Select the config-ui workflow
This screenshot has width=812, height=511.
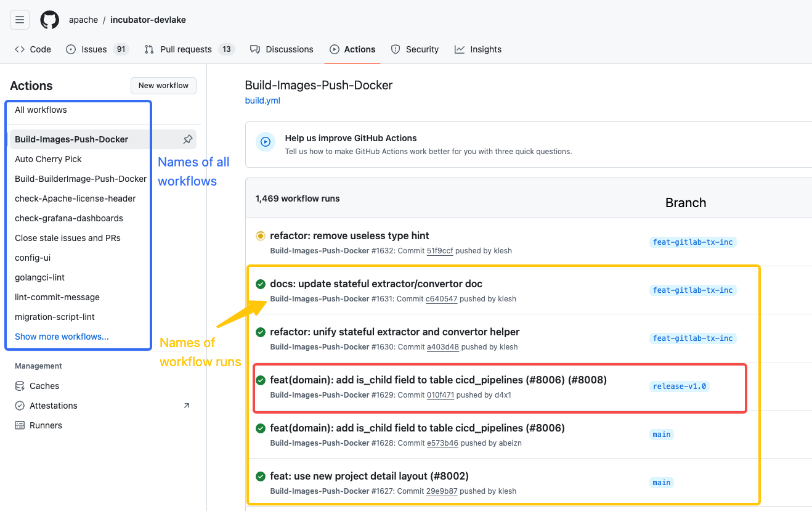[x=31, y=257]
